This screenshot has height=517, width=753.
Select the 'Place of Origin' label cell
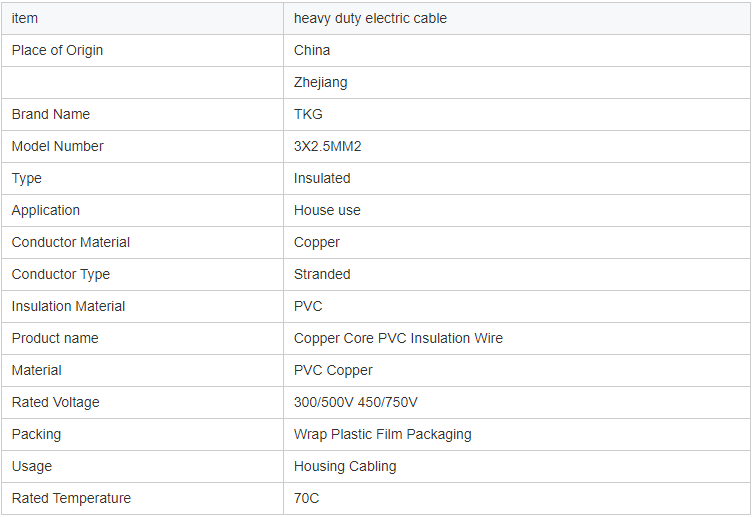(57, 50)
